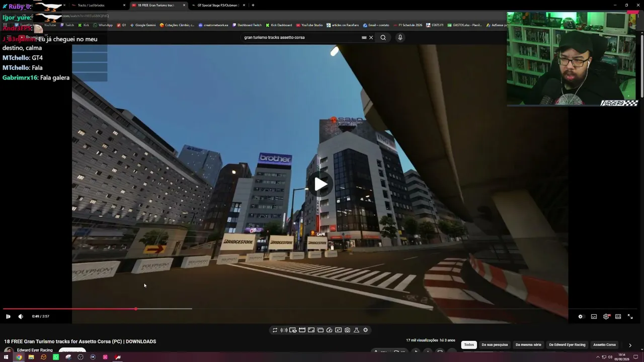The image size is (644, 362).
Task: Open the Windows Start menu
Action: (7, 357)
